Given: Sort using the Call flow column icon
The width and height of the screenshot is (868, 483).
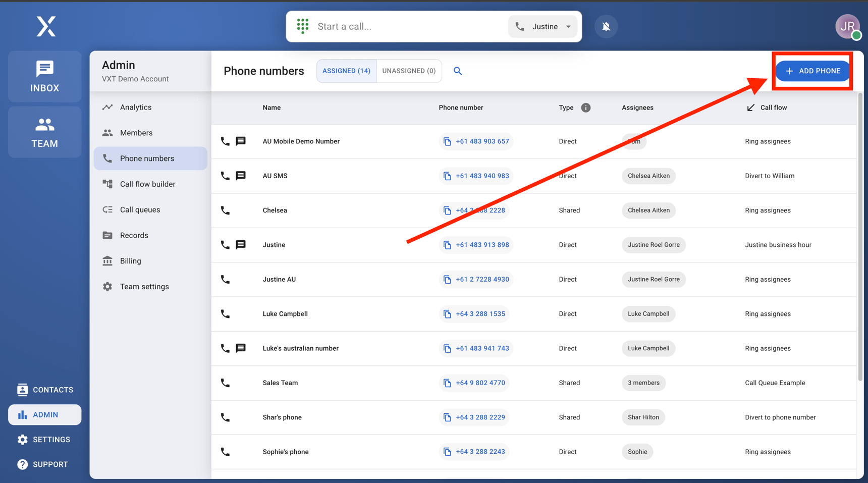Looking at the screenshot, I should click(x=750, y=108).
